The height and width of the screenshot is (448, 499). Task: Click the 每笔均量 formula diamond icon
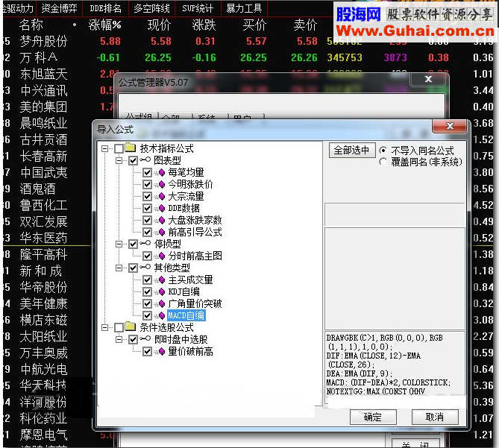coord(162,173)
